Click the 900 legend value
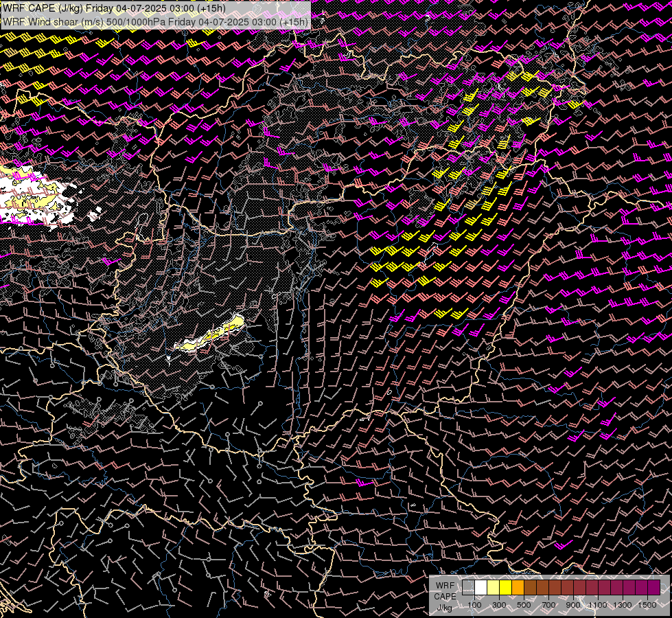This screenshot has width=672, height=618. [x=573, y=605]
